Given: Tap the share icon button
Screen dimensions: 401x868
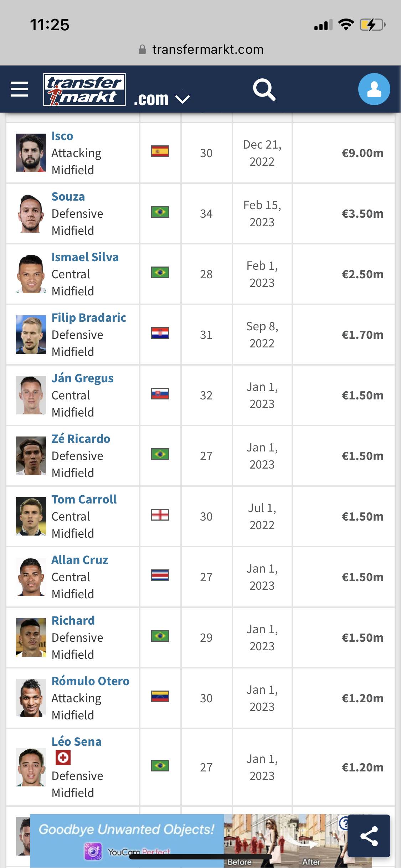Looking at the screenshot, I should point(369,836).
